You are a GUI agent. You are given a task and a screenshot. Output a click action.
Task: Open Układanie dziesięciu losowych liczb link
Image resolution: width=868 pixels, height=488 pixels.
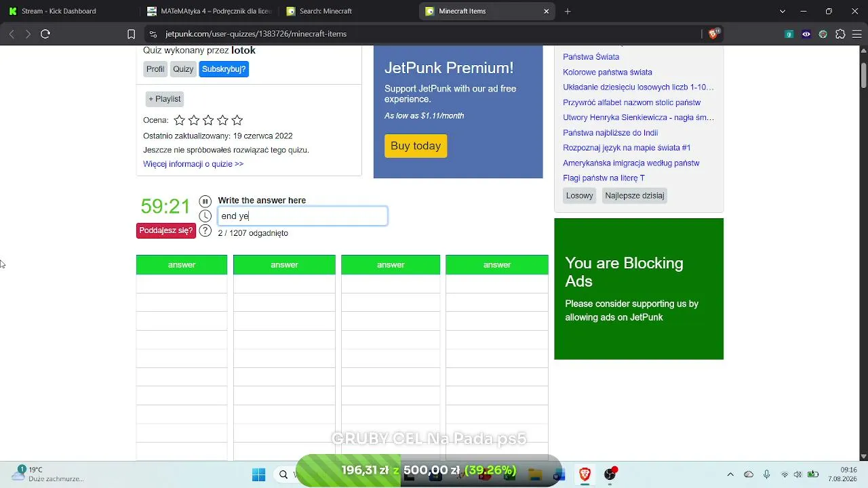pyautogui.click(x=638, y=87)
